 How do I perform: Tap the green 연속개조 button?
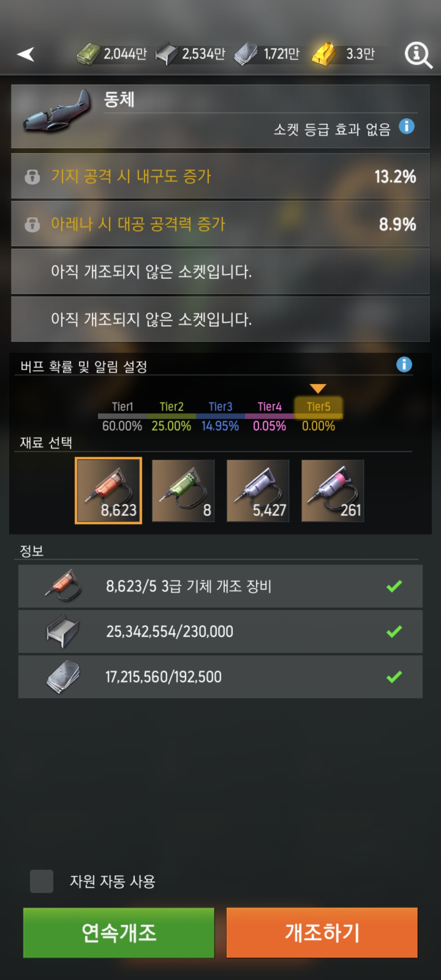(x=119, y=933)
